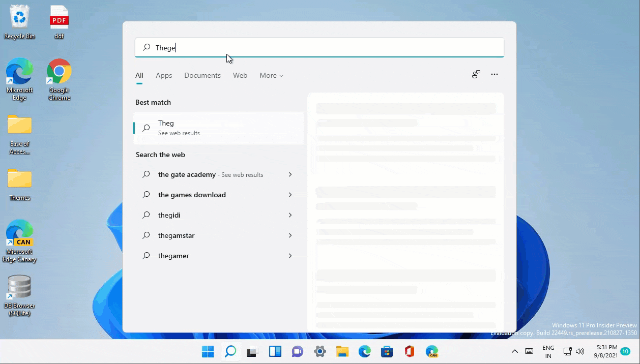Viewport: 640px width, 364px height.
Task: Open the Ease of Access folder
Action: point(19,135)
